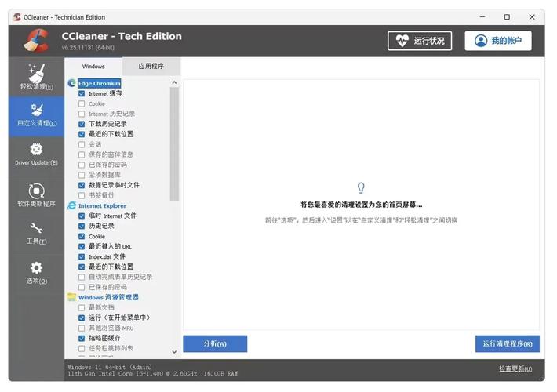Switch to the 应用程序 tab
This screenshot has width=557, height=392.
click(151, 67)
